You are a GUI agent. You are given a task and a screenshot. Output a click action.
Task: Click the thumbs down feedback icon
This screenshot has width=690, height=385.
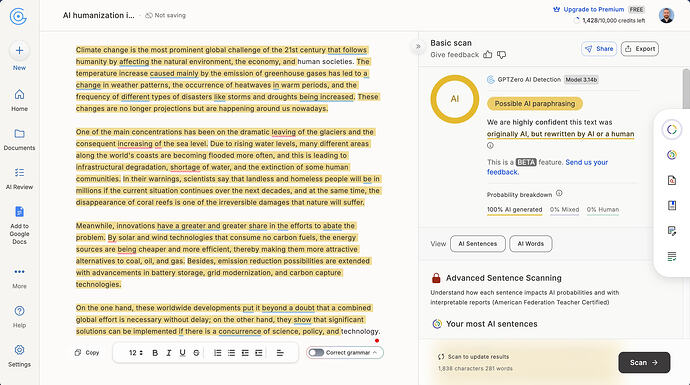tap(501, 55)
